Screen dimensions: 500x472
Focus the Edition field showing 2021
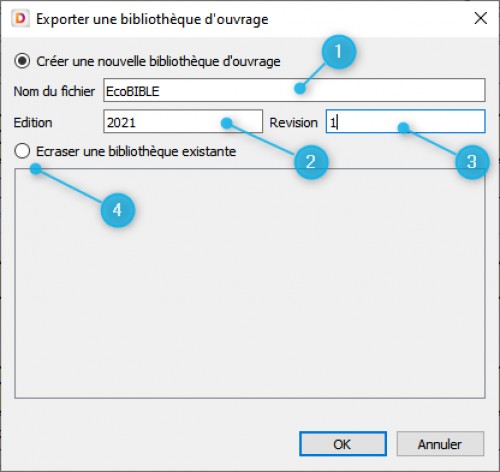[183, 121]
